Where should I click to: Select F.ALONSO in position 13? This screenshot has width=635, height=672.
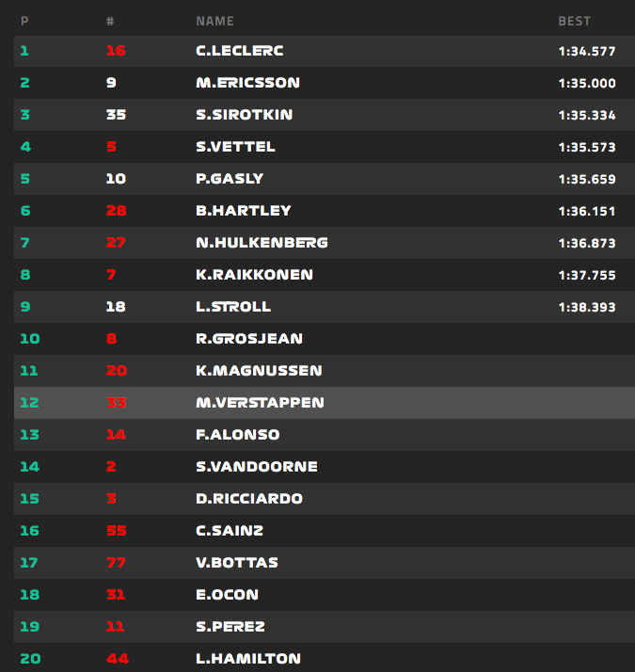237,435
